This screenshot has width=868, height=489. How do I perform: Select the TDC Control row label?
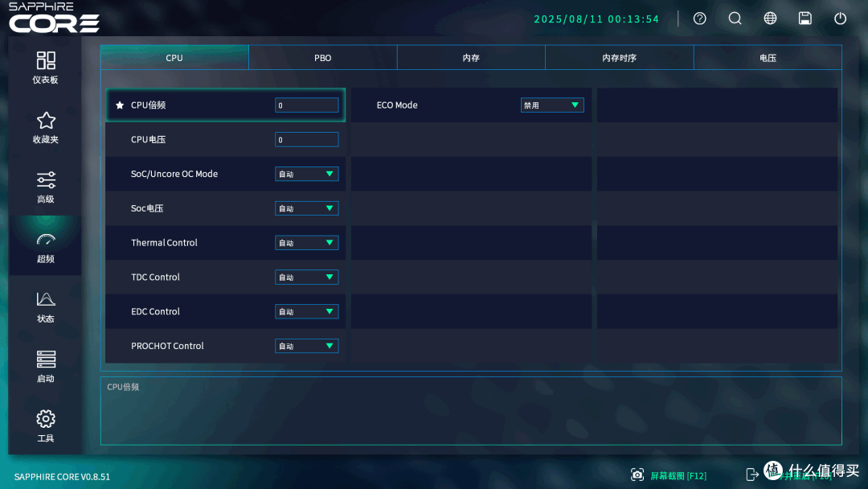(156, 277)
